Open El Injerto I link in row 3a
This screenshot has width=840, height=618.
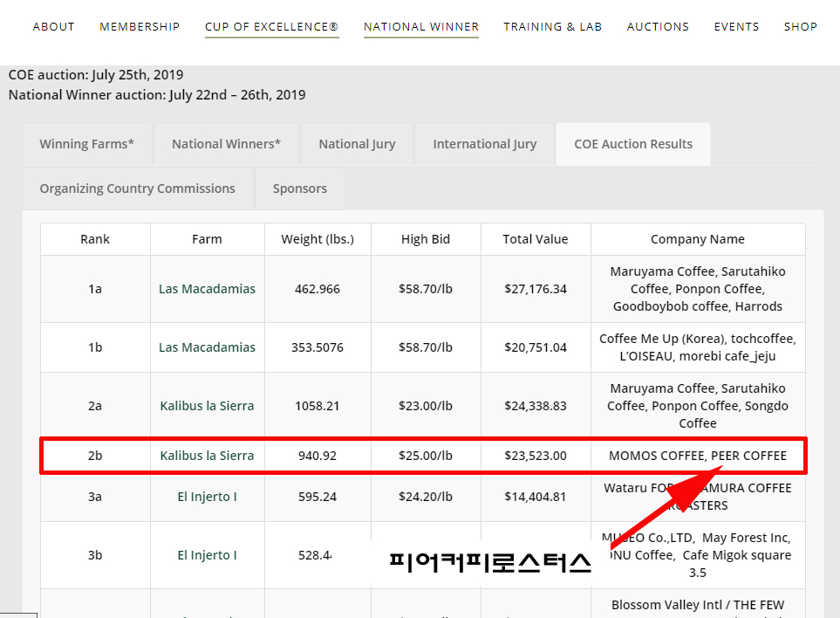[207, 497]
